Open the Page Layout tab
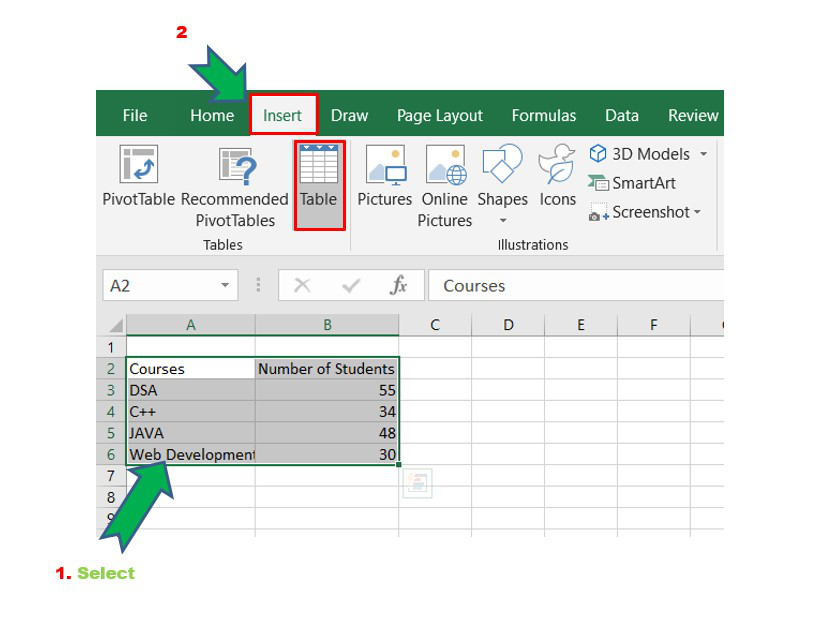The width and height of the screenshot is (830, 626). click(x=440, y=115)
